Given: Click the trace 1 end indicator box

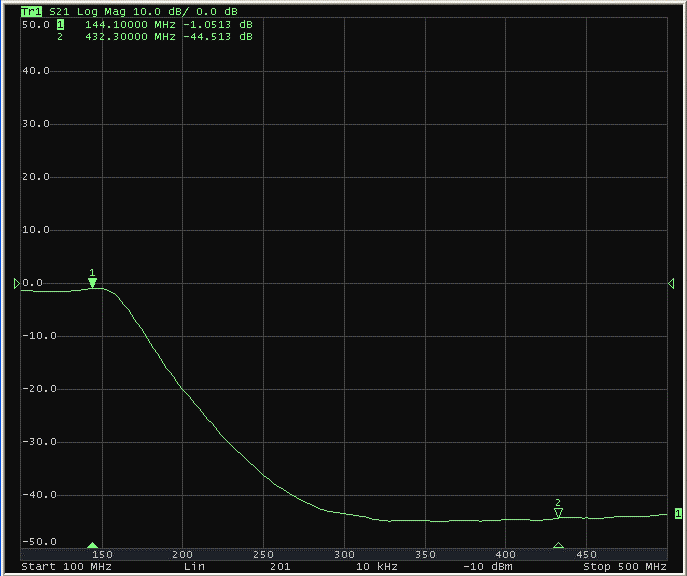Looking at the screenshot, I should (x=678, y=513).
